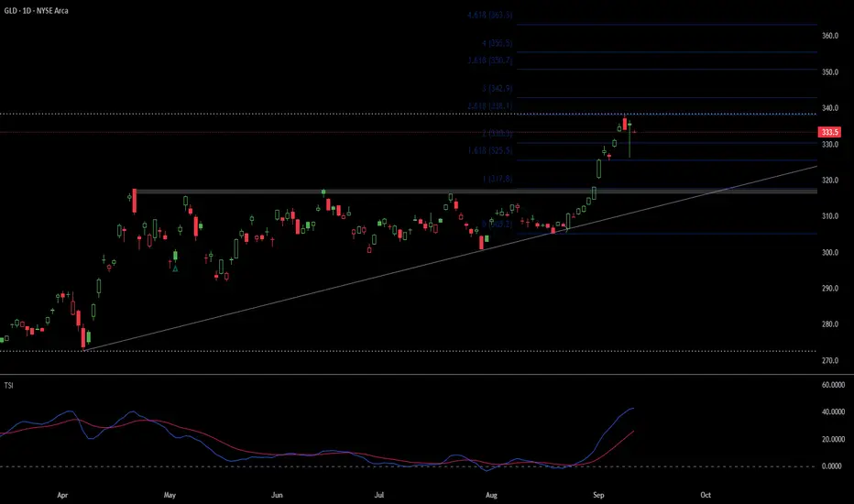The image size is (854, 504).
Task: Click the 20.0000 TSI scale label
Action: tap(833, 439)
